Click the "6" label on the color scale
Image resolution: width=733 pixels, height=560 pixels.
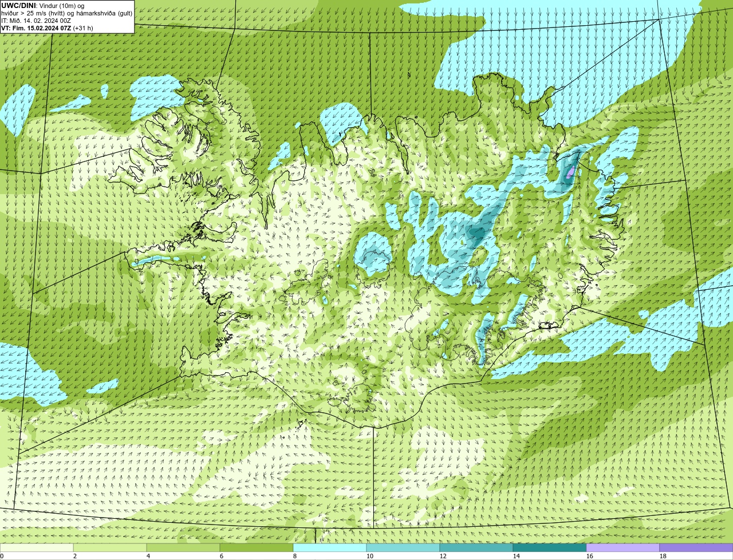[222, 556]
